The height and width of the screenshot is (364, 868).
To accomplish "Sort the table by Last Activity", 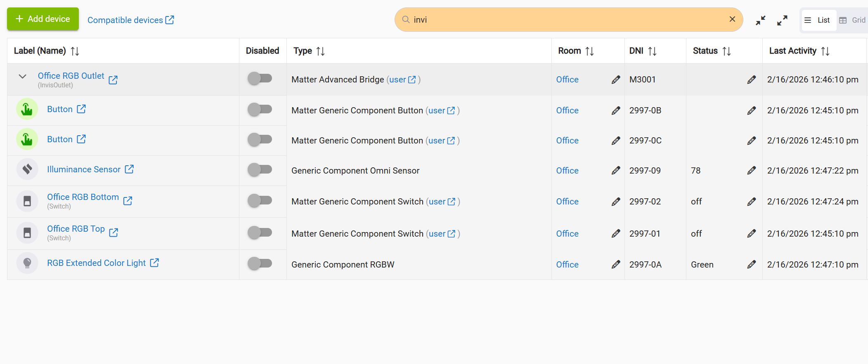I will tap(825, 51).
